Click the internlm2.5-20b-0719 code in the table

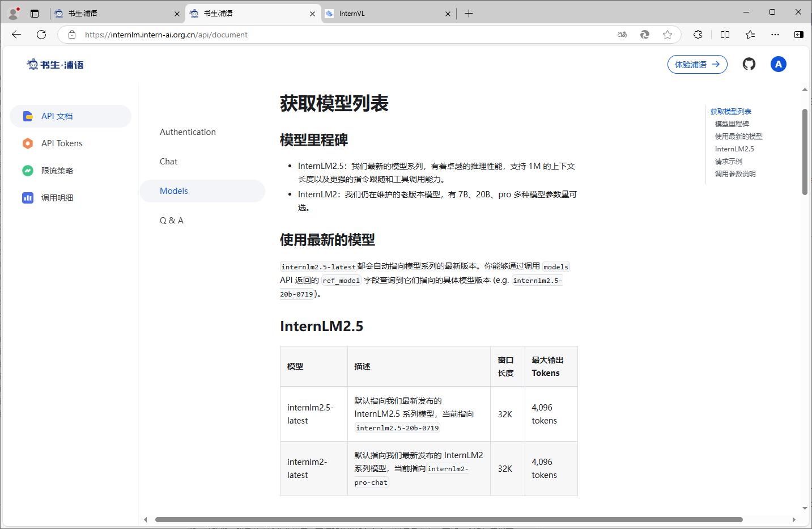(x=398, y=428)
